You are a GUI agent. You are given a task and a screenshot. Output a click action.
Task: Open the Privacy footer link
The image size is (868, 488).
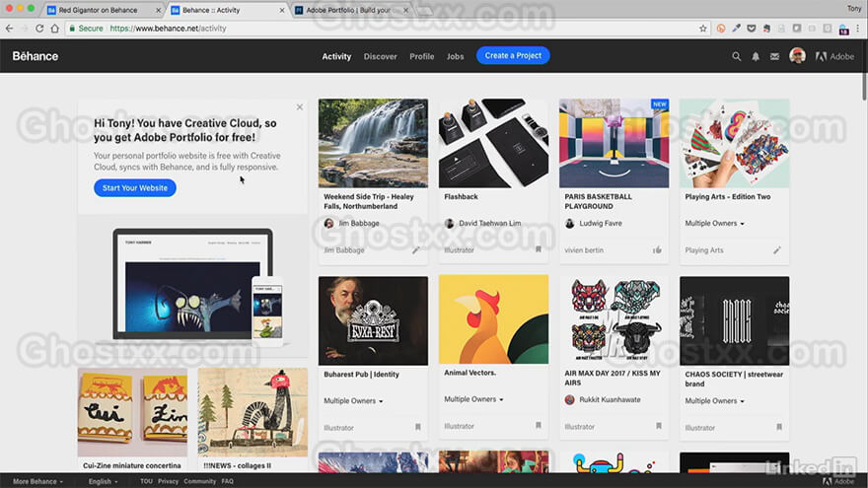coord(168,481)
